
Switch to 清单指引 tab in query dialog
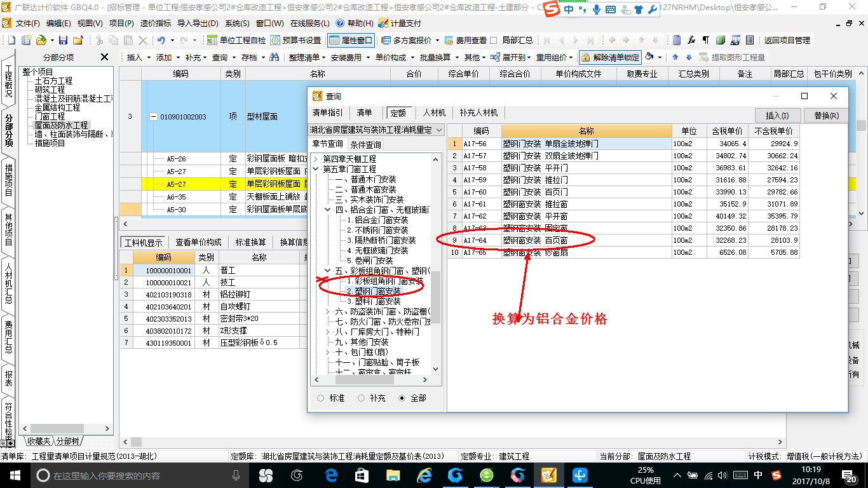[x=328, y=112]
